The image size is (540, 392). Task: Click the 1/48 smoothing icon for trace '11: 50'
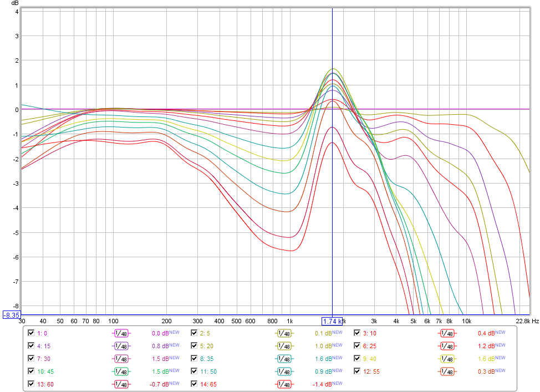point(284,371)
